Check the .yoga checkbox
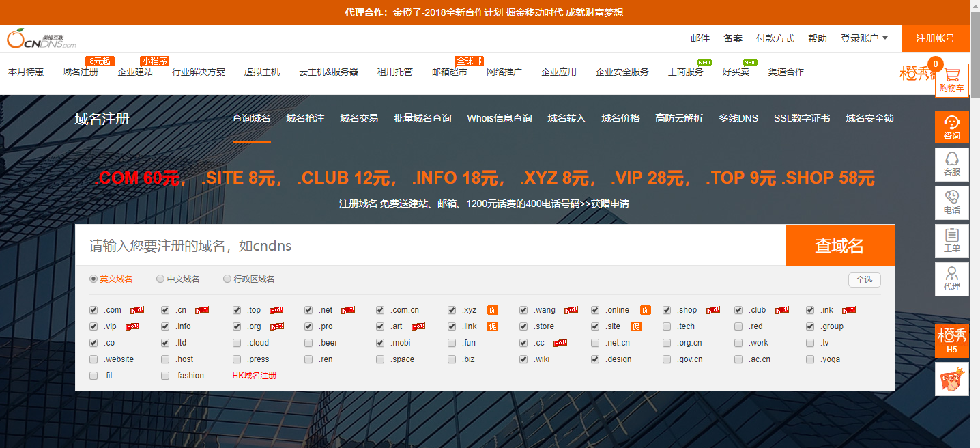The height and width of the screenshot is (448, 980). coord(810,359)
